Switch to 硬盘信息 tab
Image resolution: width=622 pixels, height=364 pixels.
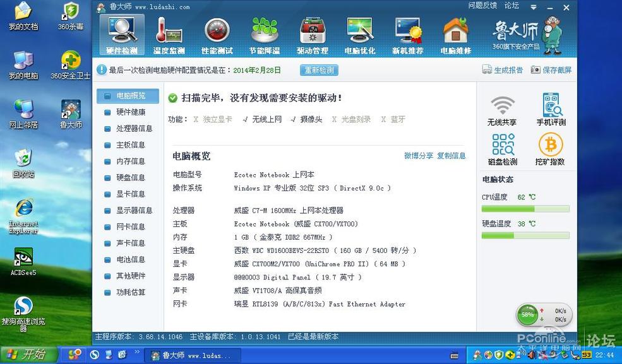128,177
